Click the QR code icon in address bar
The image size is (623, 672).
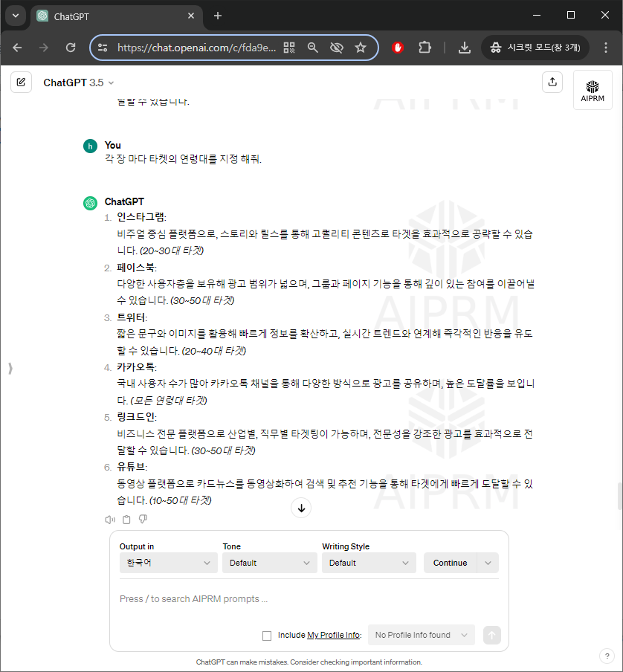pyautogui.click(x=290, y=48)
